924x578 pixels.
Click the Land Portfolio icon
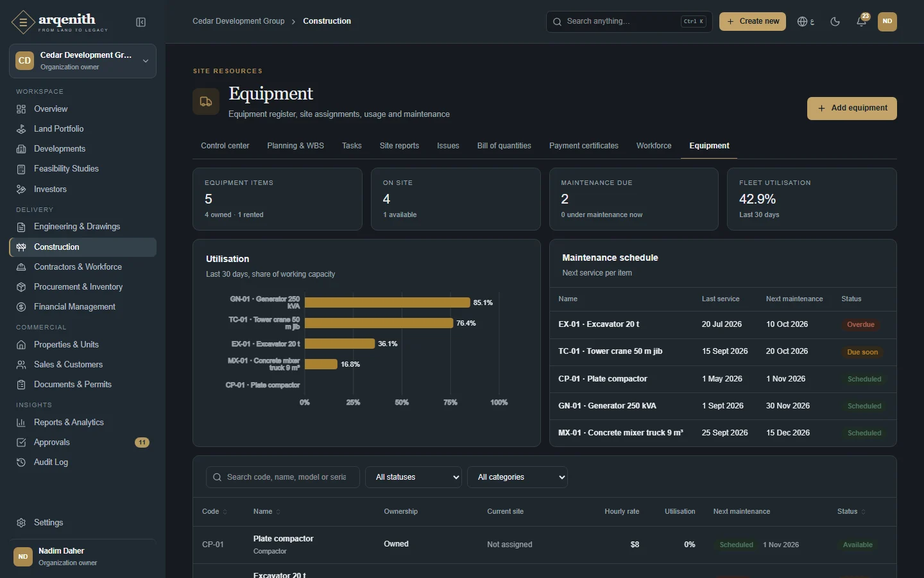(x=21, y=129)
